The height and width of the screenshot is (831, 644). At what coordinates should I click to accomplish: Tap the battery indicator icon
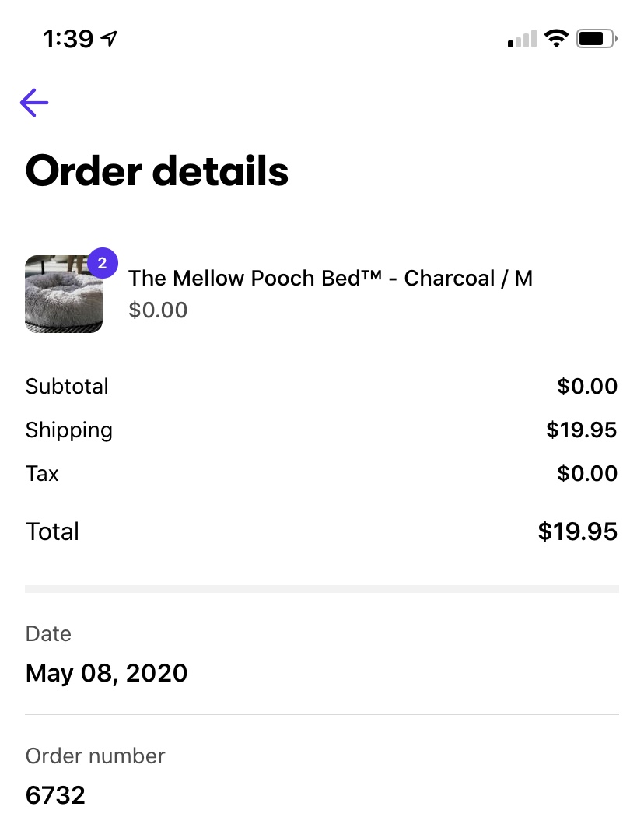[x=597, y=38]
